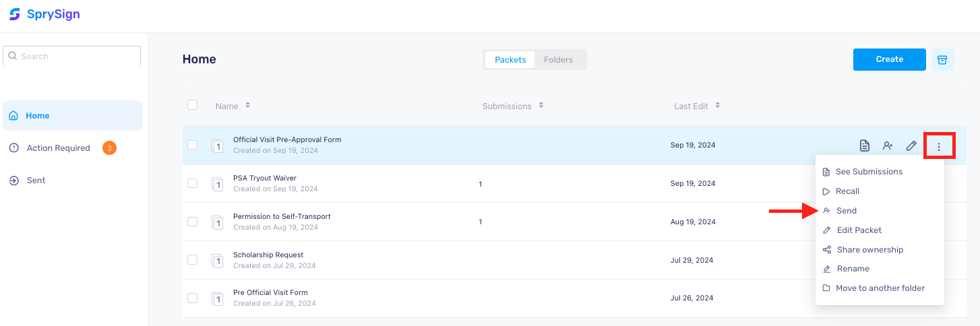The height and width of the screenshot is (326, 980).
Task: Open the Official Visit Pre-Approval Form packet name
Action: click(287, 139)
